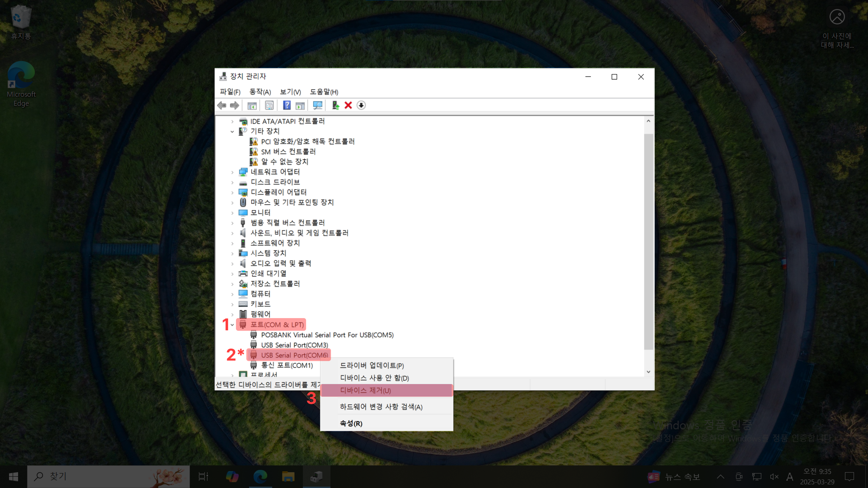Select USB Serial Port(COM6)
The height and width of the screenshot is (488, 868).
pos(295,355)
